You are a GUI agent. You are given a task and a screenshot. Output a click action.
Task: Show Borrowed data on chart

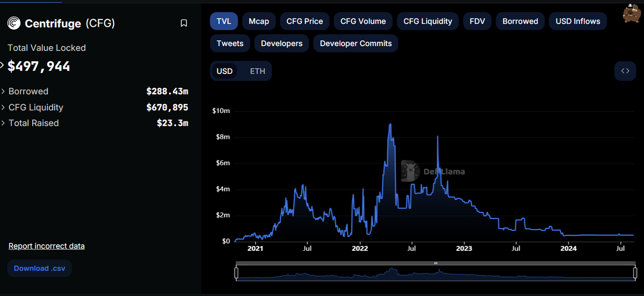(520, 21)
